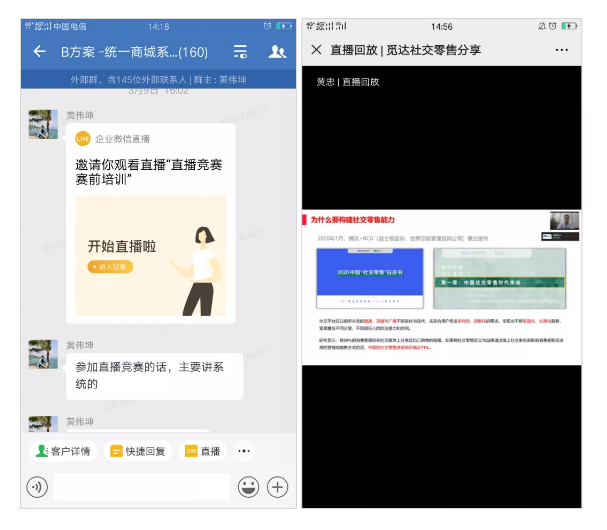Open more shortcuts via ellipsis button
This screenshot has width=607, height=530.
click(244, 451)
